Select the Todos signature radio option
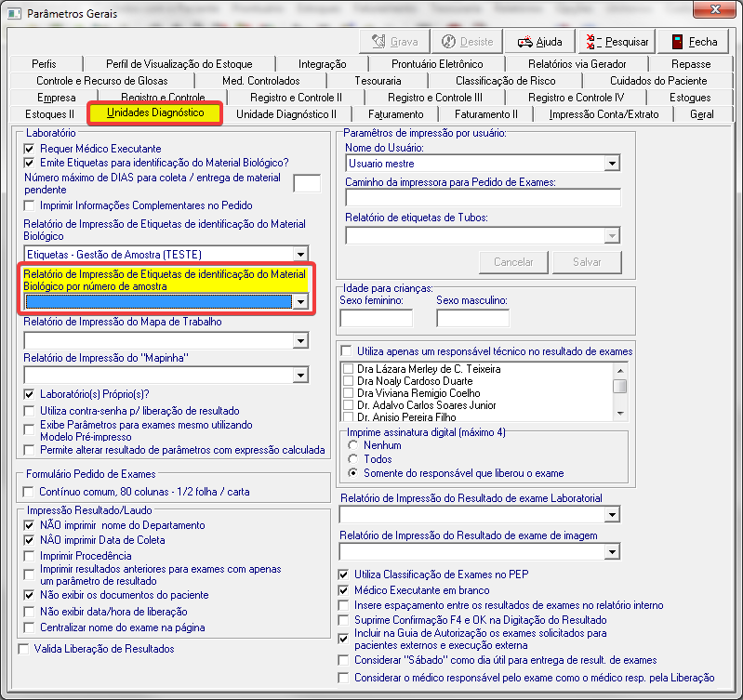This screenshot has height=700, width=743. tap(353, 459)
